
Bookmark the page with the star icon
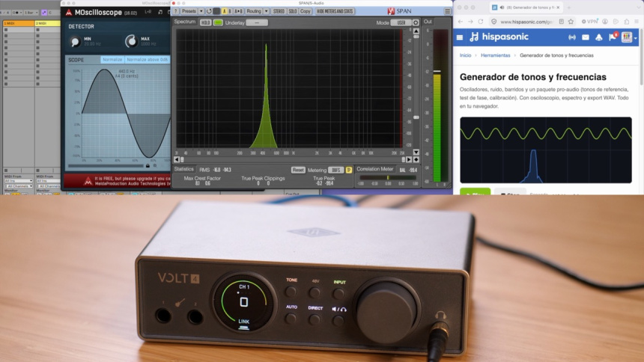click(x=571, y=22)
